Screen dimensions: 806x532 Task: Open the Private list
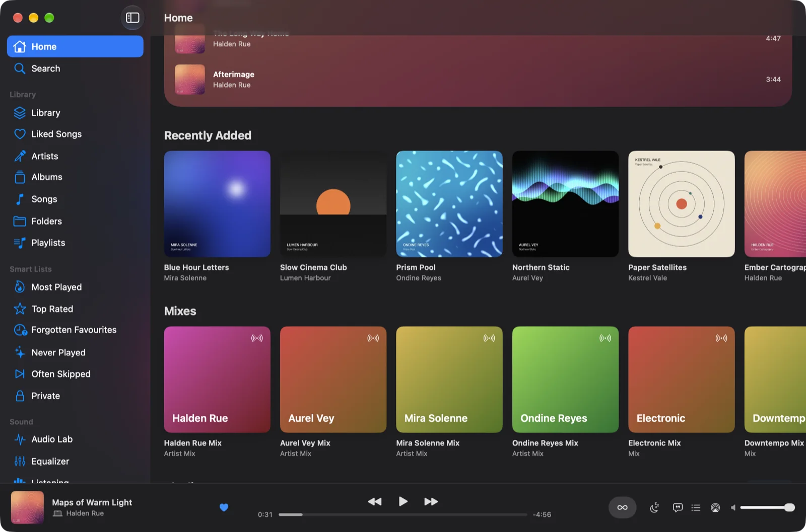(75, 396)
